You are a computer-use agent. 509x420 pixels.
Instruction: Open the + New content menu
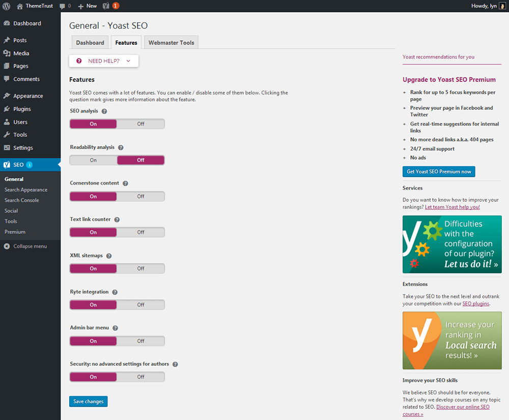[x=87, y=6]
